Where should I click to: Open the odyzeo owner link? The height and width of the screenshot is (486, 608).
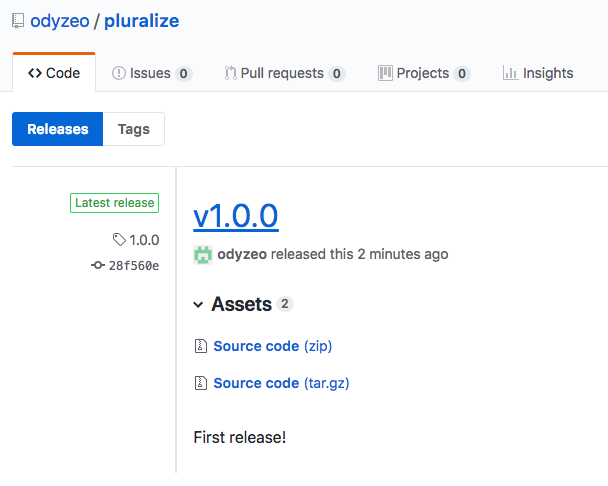(x=60, y=21)
